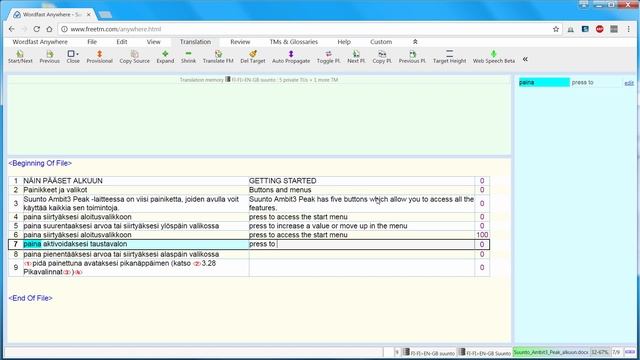
Task: Select source text 'NÄIN PÄÄSET ALKUUN'
Action: [x=63, y=180]
